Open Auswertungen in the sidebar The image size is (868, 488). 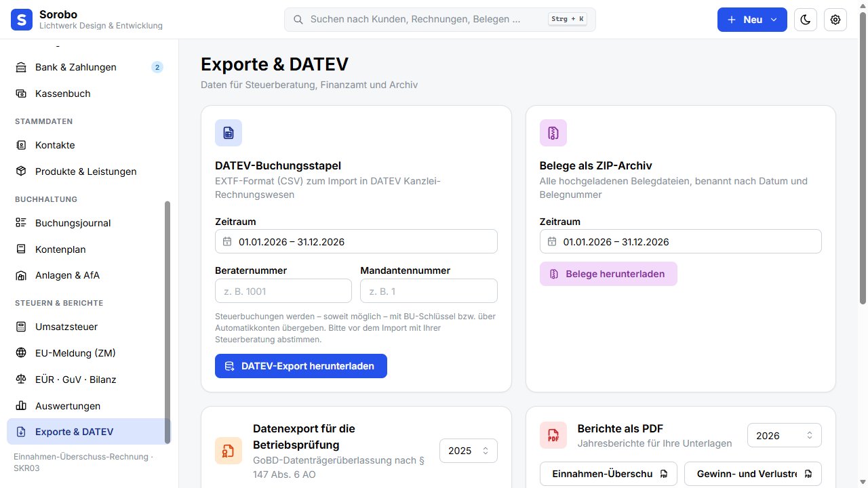(89, 406)
